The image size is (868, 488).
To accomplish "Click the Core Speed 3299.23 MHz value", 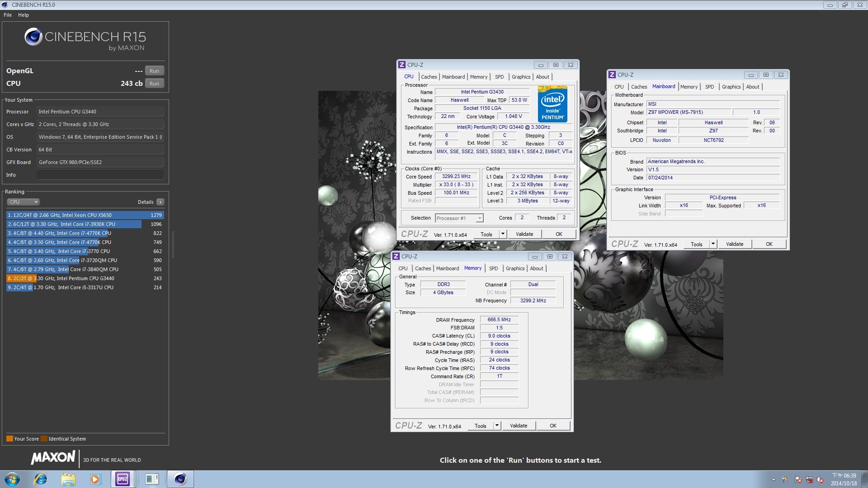I will tap(456, 177).
